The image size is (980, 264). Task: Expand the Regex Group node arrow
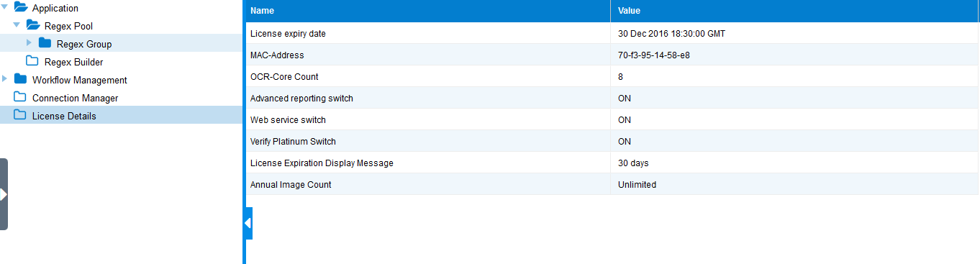coord(30,43)
